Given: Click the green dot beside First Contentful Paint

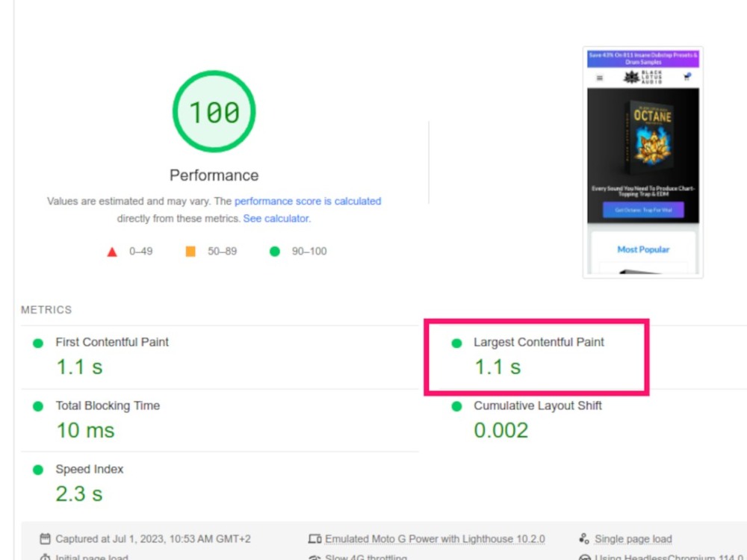Looking at the screenshot, I should coord(37,343).
